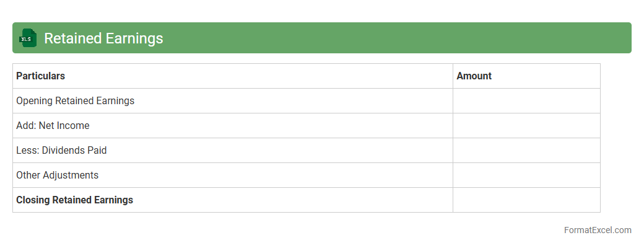This screenshot has width=644, height=248.
Task: Select the Particulars column header
Action: (x=40, y=76)
